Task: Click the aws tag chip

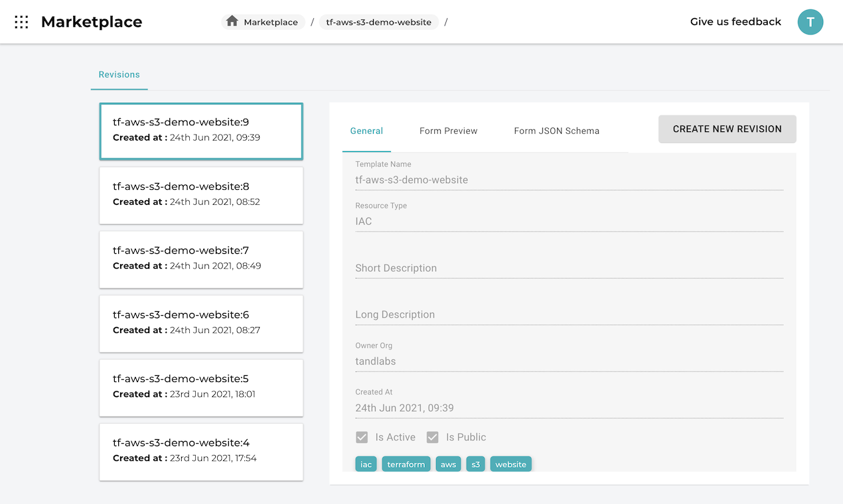Action: pyautogui.click(x=449, y=464)
